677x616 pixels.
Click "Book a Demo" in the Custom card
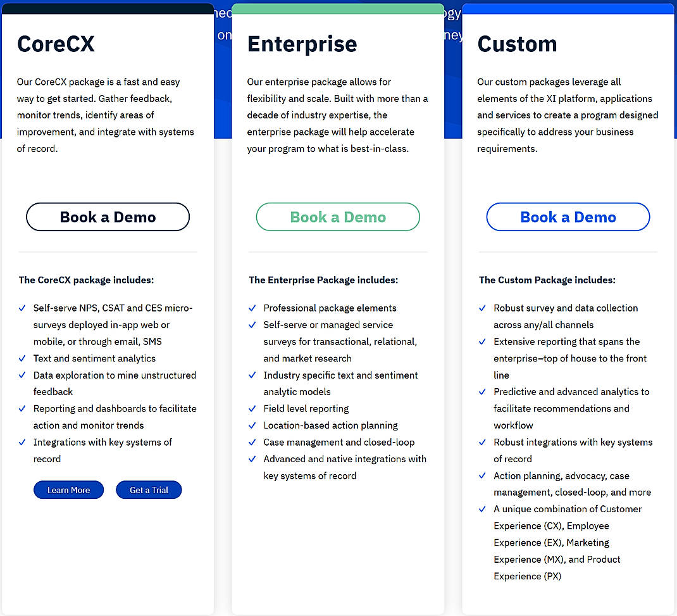coord(568,217)
